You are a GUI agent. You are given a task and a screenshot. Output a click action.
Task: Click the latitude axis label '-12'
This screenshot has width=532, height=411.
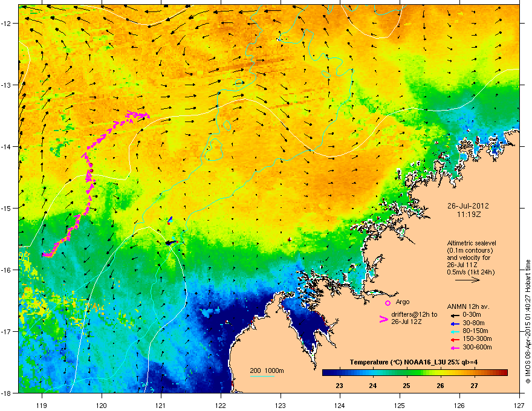point(7,24)
